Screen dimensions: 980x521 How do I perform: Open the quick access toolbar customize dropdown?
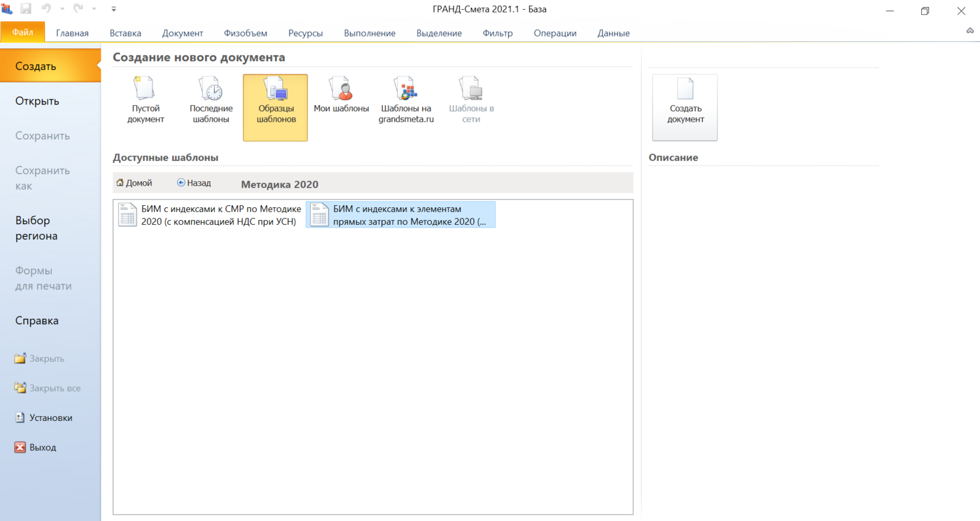point(114,9)
